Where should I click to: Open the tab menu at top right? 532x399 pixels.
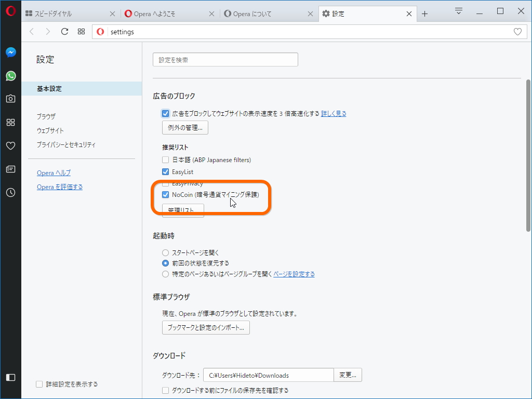click(x=459, y=10)
